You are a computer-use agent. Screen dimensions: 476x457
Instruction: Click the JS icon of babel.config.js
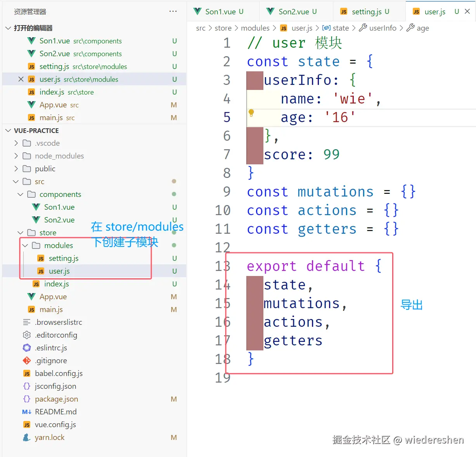tap(27, 374)
